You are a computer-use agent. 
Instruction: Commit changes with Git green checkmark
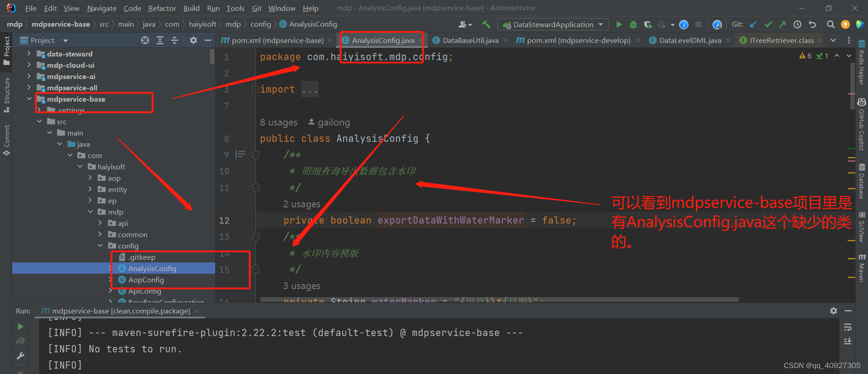tap(768, 24)
